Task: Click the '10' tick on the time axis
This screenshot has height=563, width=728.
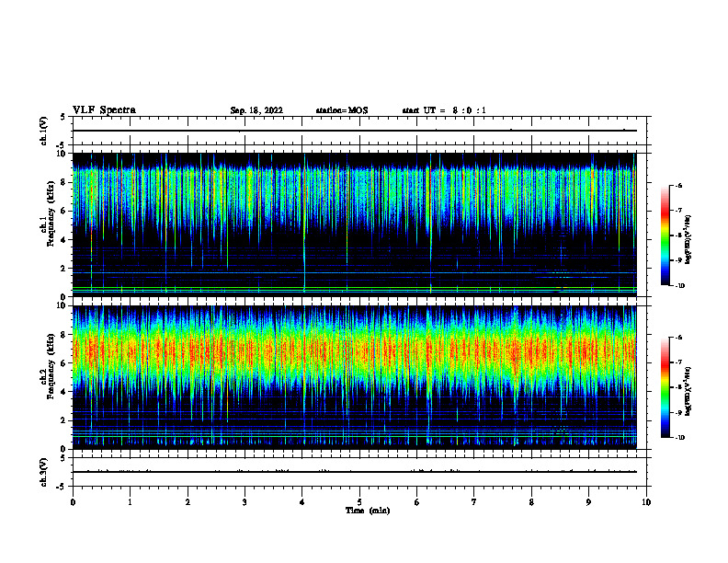Action: tap(646, 502)
